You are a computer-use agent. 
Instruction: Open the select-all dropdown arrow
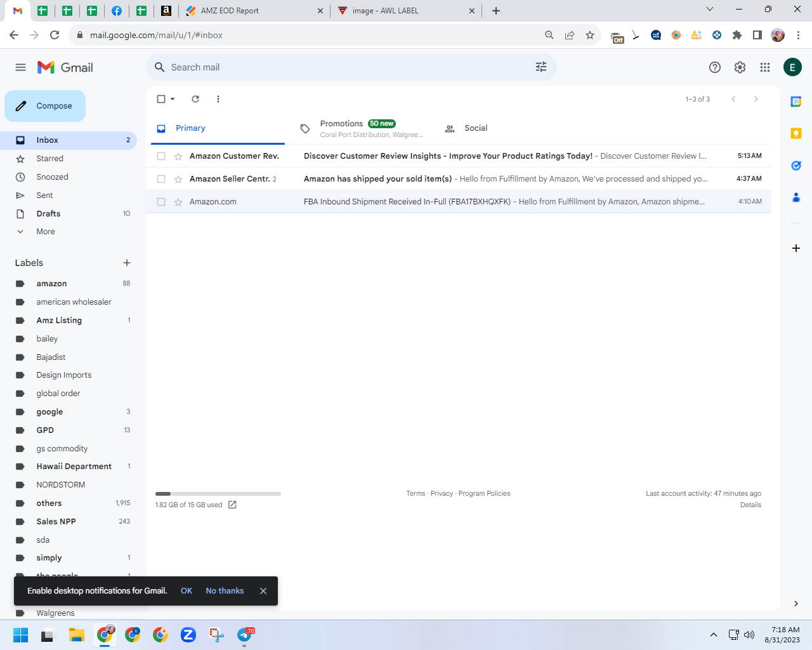tap(173, 99)
